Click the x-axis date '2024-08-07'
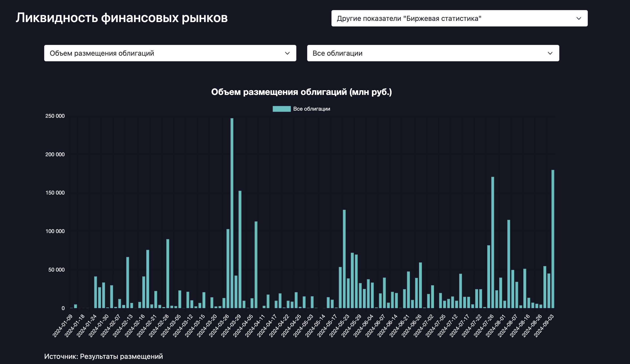Viewport: 630px width, 364px height. coord(508,326)
